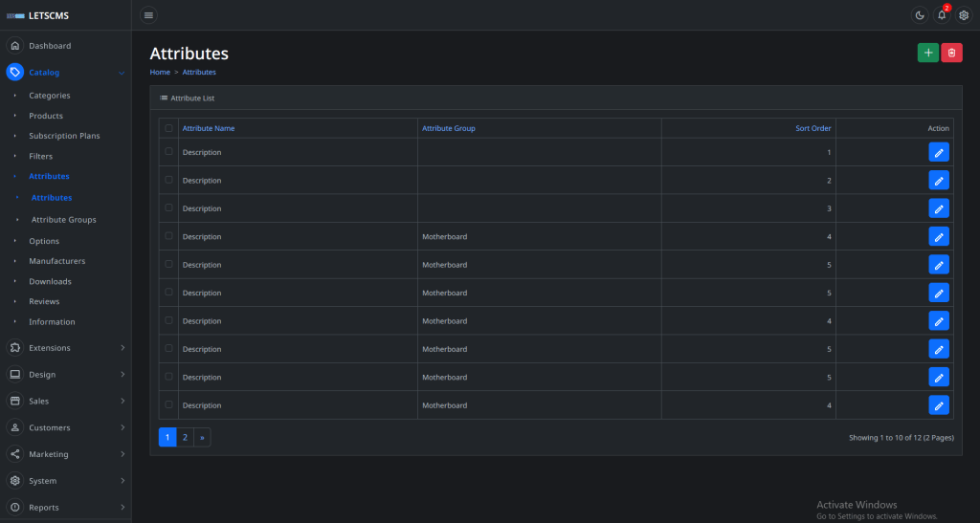Go to page 2 of the pagination
This screenshot has width=980, height=523.
(x=185, y=437)
